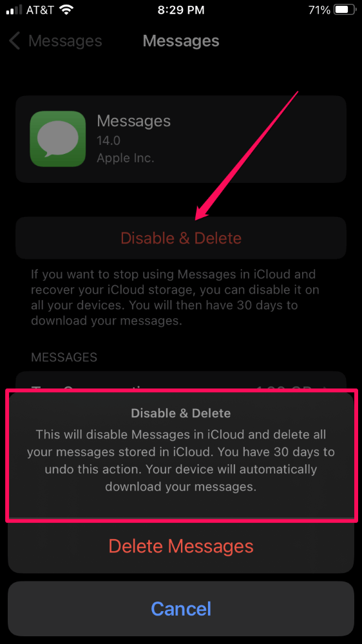Tap the AT&T carrier label
362x644 pixels.
41,10
